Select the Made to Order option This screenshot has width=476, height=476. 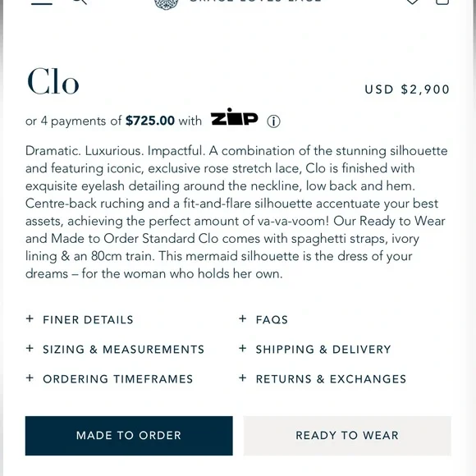pyautogui.click(x=129, y=435)
